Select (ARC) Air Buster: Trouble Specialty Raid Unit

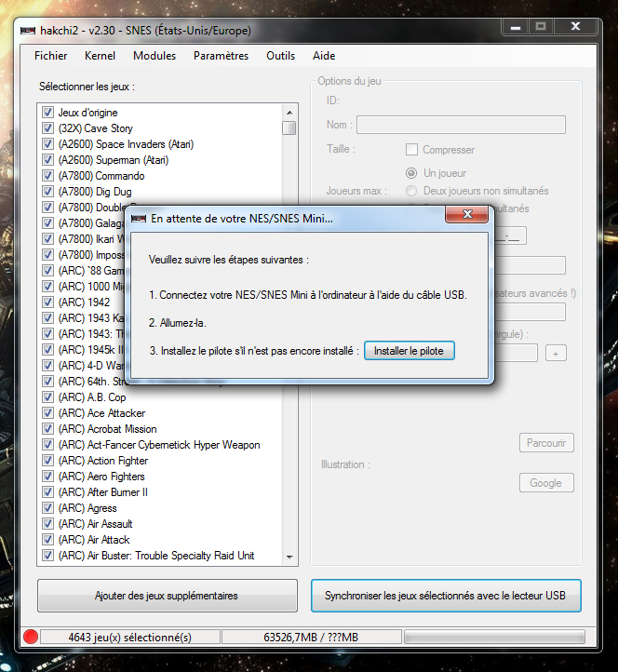pyautogui.click(x=156, y=556)
